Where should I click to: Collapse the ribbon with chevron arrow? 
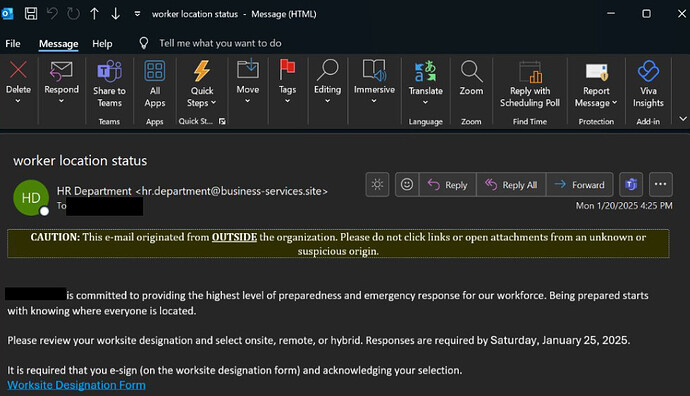[683, 118]
